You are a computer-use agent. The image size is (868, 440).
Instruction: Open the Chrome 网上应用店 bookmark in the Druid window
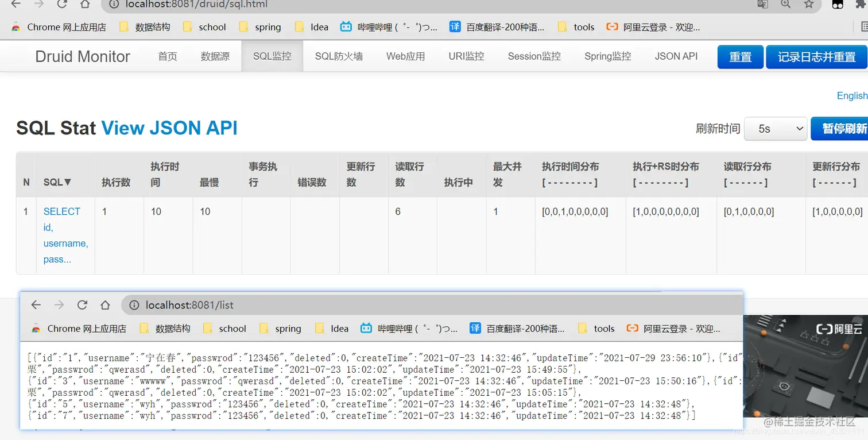(x=59, y=27)
